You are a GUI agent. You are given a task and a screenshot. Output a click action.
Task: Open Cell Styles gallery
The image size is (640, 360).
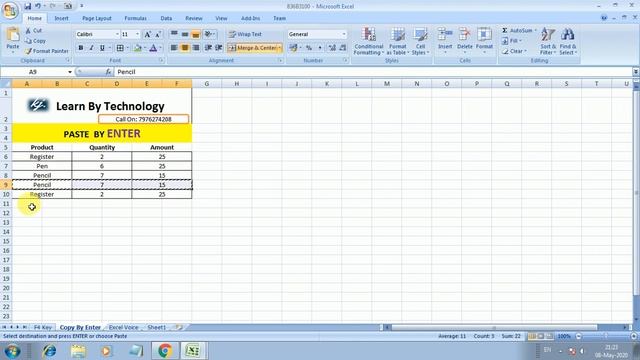tap(420, 41)
